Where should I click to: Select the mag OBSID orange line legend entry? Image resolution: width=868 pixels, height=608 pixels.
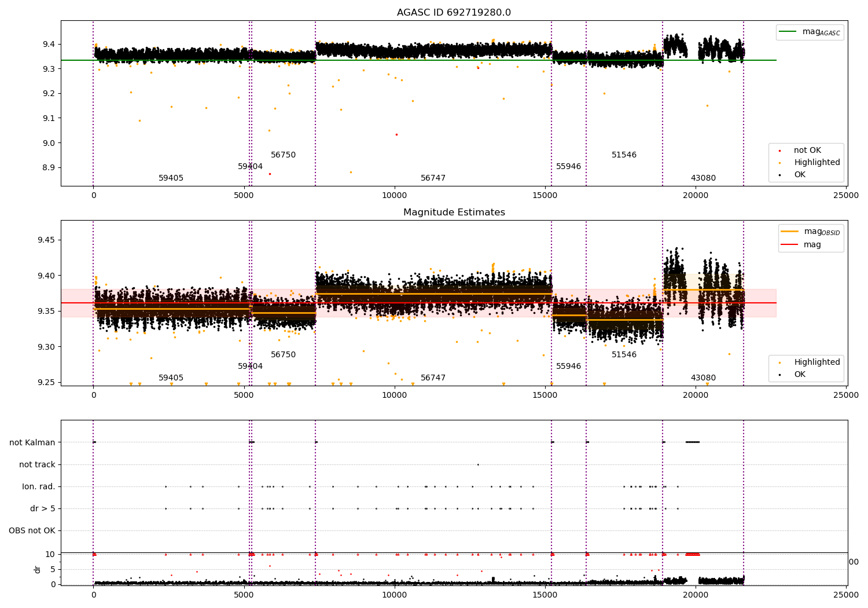[x=810, y=232]
